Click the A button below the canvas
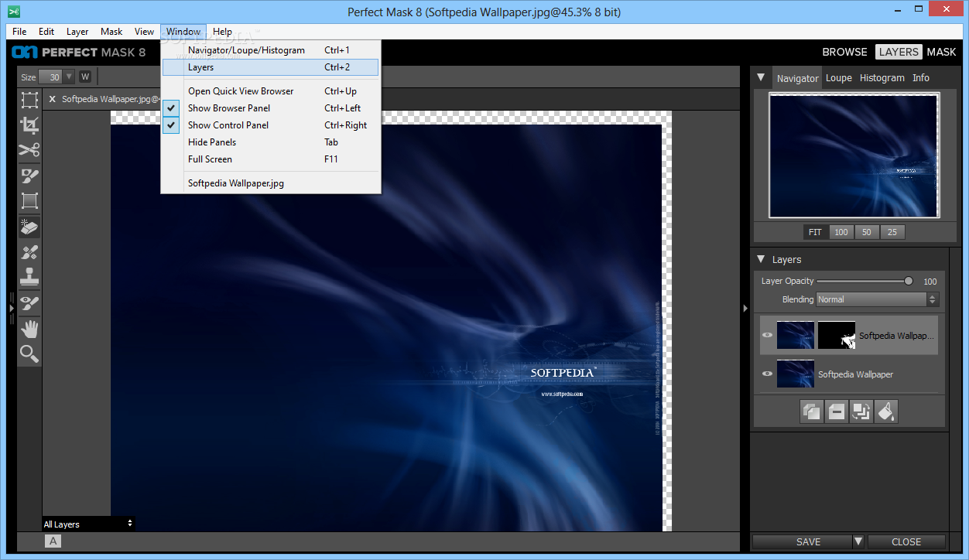Screen dimensions: 969x560 (x=53, y=541)
